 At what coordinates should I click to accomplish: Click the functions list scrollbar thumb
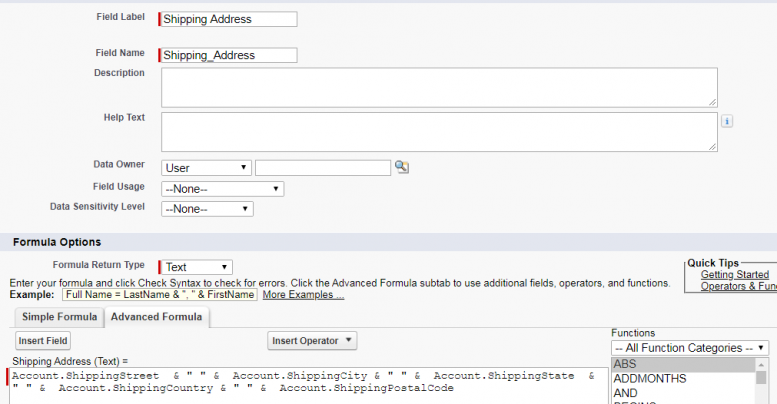(761, 378)
